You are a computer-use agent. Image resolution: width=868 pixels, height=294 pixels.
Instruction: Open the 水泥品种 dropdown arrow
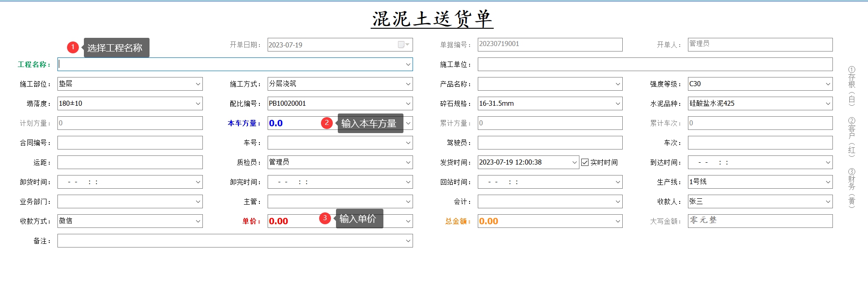828,103
